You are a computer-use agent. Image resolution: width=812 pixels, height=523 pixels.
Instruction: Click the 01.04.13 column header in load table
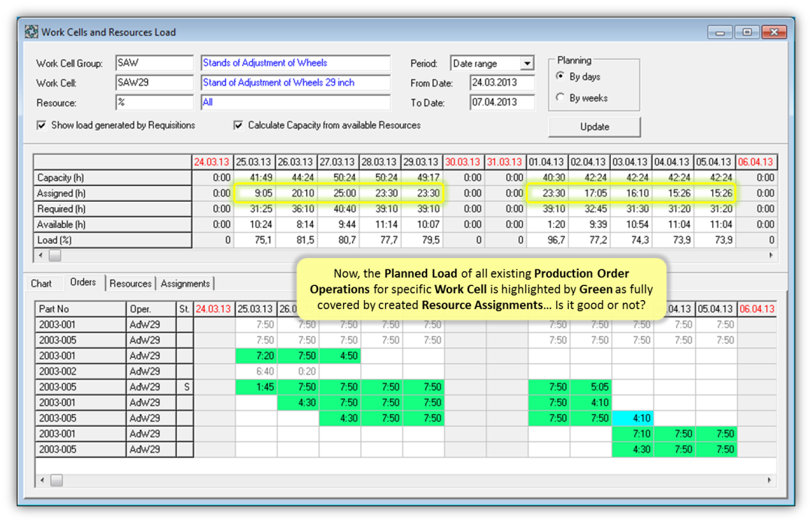tap(546, 162)
